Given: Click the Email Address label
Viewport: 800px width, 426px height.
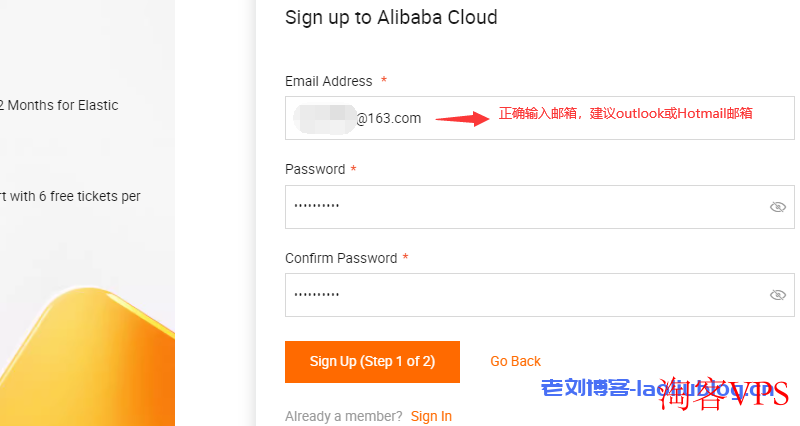Looking at the screenshot, I should (329, 81).
